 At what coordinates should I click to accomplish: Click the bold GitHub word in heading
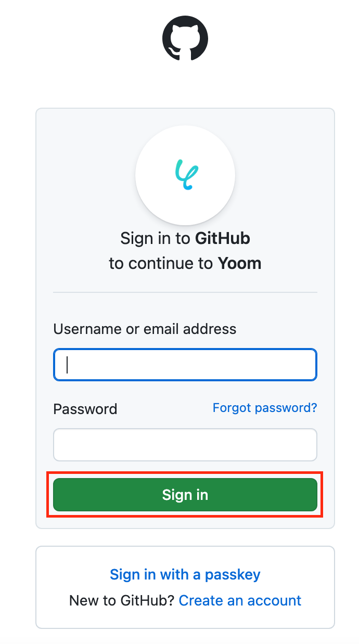pyautogui.click(x=223, y=238)
